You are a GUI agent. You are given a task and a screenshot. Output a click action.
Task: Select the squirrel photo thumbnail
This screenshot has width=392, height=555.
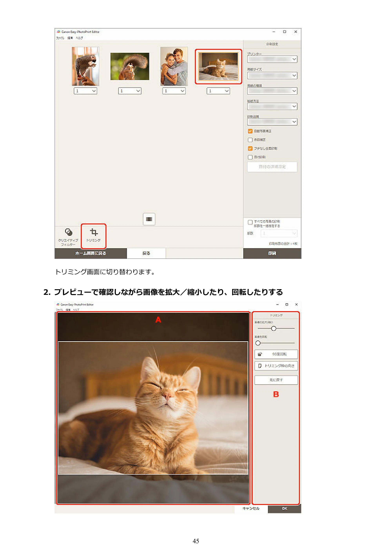point(130,66)
